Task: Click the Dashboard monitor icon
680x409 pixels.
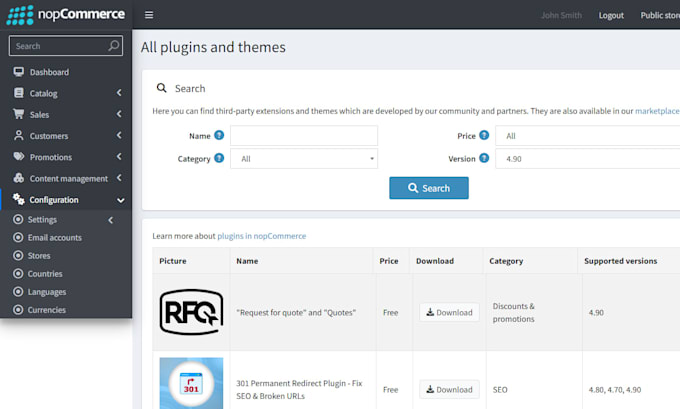Action: click(x=18, y=72)
